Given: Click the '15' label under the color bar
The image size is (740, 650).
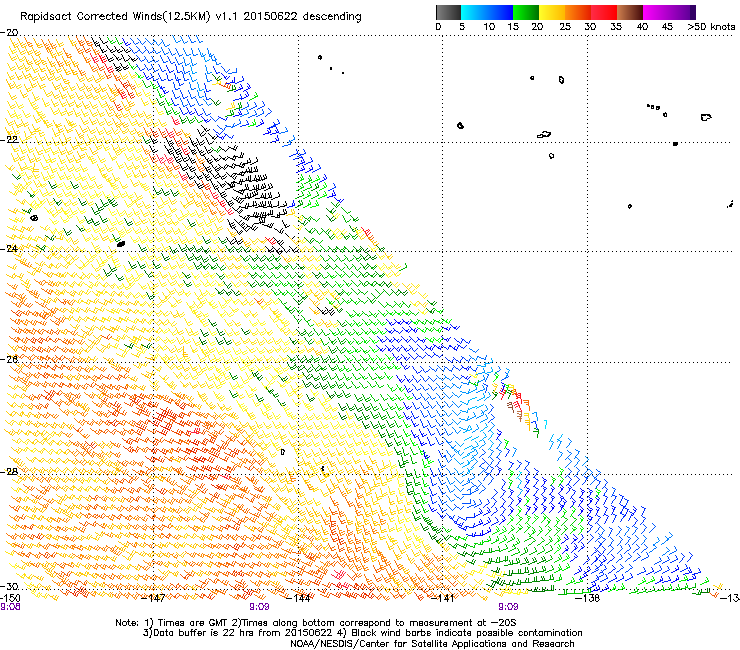Looking at the screenshot, I should click(513, 27).
